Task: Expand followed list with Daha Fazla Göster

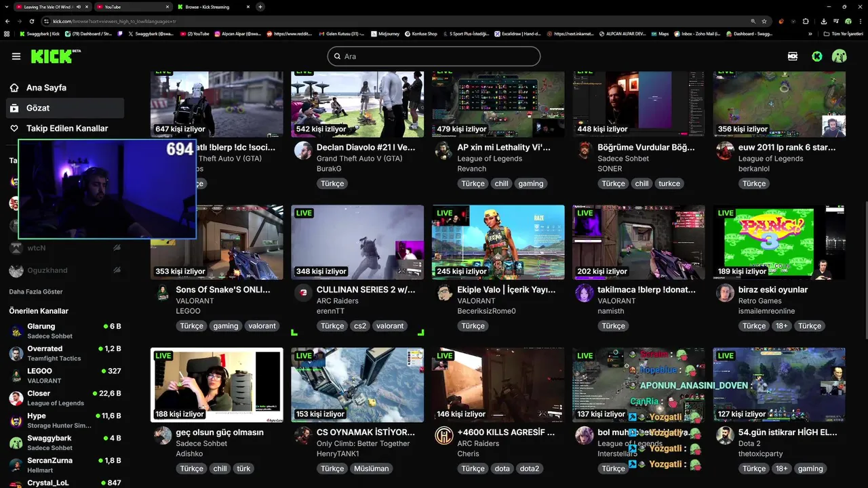Action: 36,291
